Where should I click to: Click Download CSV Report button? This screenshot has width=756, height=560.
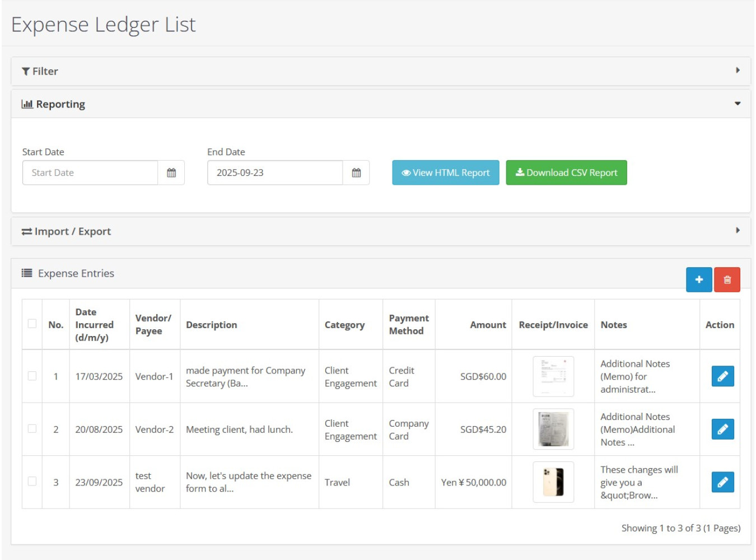(x=566, y=172)
